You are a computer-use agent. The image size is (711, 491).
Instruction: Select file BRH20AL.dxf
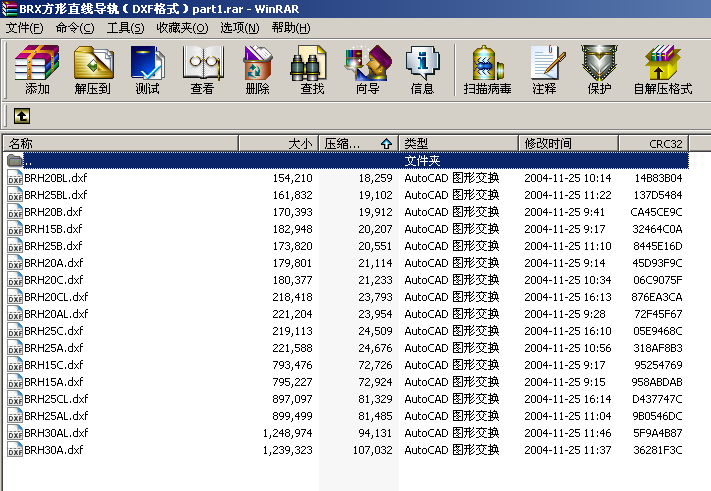pos(56,314)
